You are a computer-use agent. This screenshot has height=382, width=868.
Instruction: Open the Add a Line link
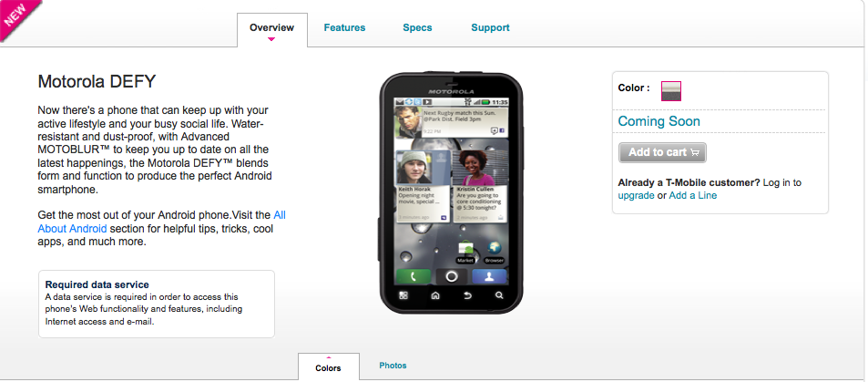click(x=692, y=195)
